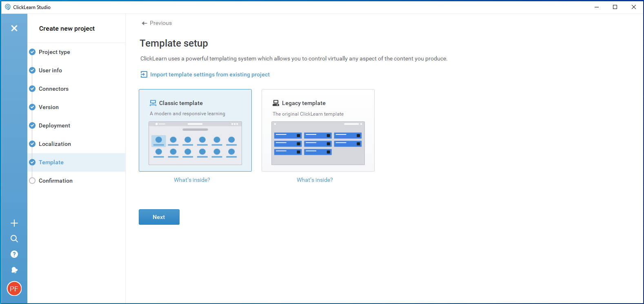Close the Create new project wizard with the X icon
644x304 pixels.
(14, 28)
